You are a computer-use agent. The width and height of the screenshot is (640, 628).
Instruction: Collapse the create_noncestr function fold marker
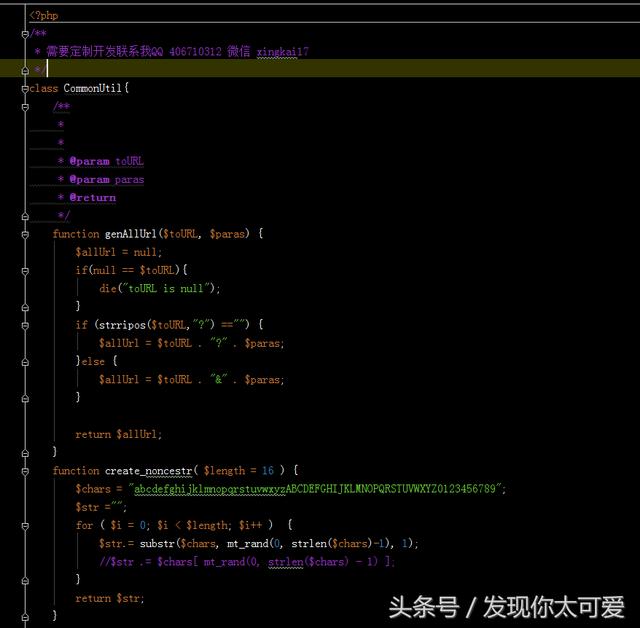click(25, 471)
